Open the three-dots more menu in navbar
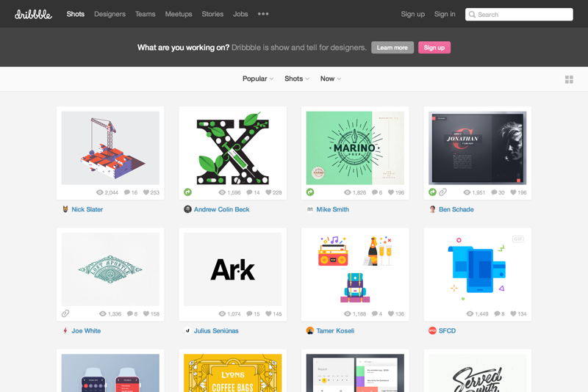This screenshot has height=392, width=588. tap(263, 14)
